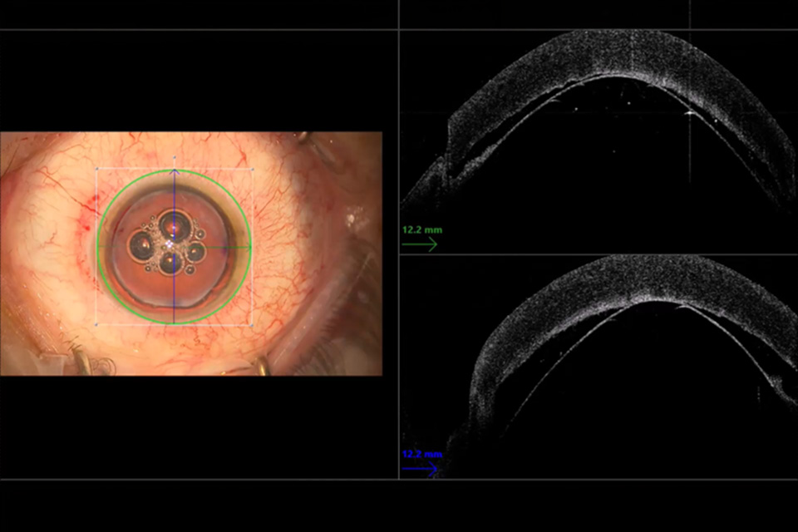Image resolution: width=798 pixels, height=532 pixels.
Task: Click the topmost large air bubble in the pupil
Action: click(x=174, y=224)
